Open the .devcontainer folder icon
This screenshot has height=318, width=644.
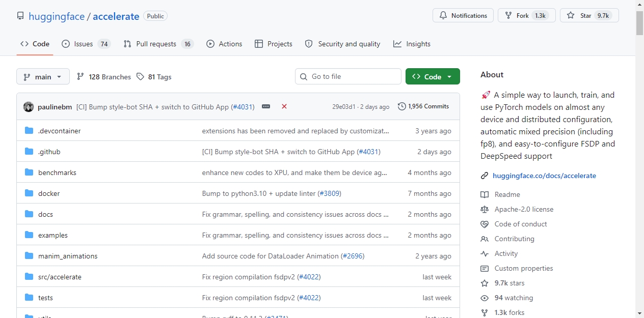[x=29, y=131]
